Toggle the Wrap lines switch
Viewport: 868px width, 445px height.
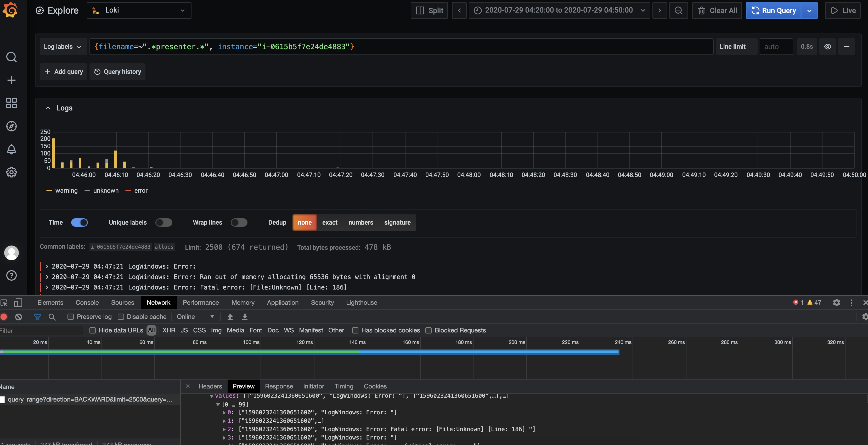[239, 222]
